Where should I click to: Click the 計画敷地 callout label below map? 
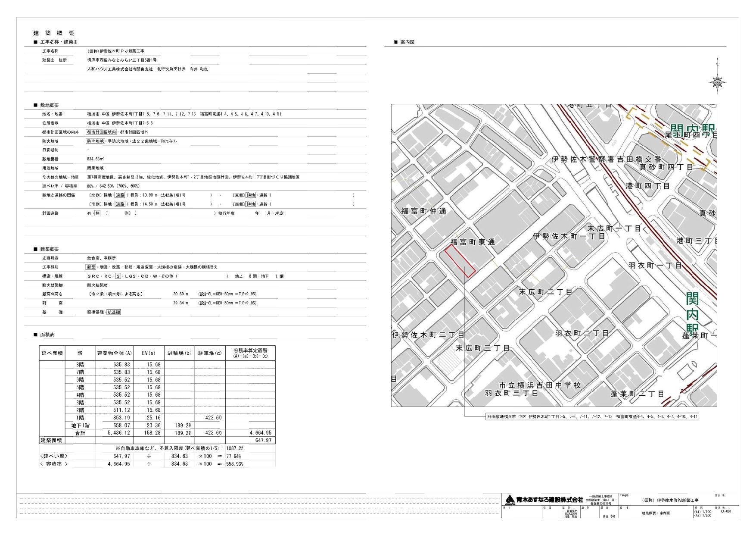pos(592,417)
